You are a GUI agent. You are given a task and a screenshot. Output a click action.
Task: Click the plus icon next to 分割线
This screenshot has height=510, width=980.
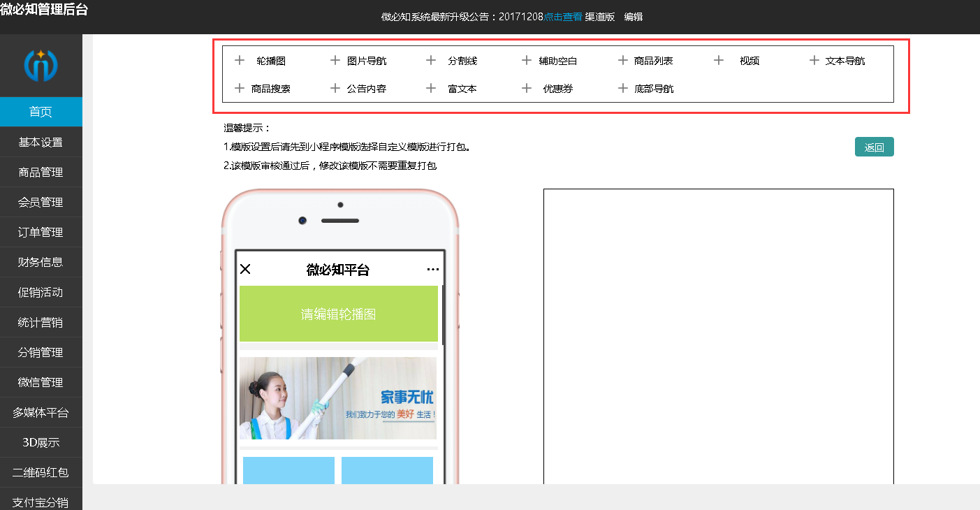pos(431,60)
